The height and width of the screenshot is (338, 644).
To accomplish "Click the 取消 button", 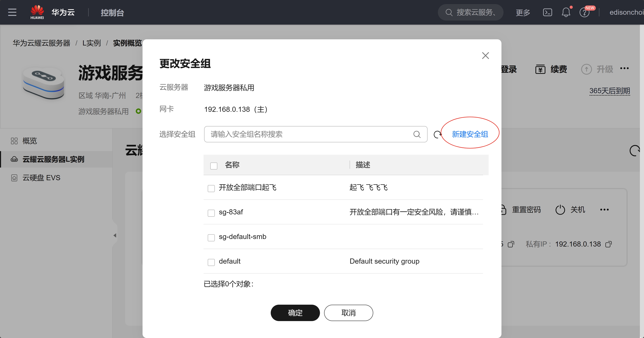I will point(348,313).
